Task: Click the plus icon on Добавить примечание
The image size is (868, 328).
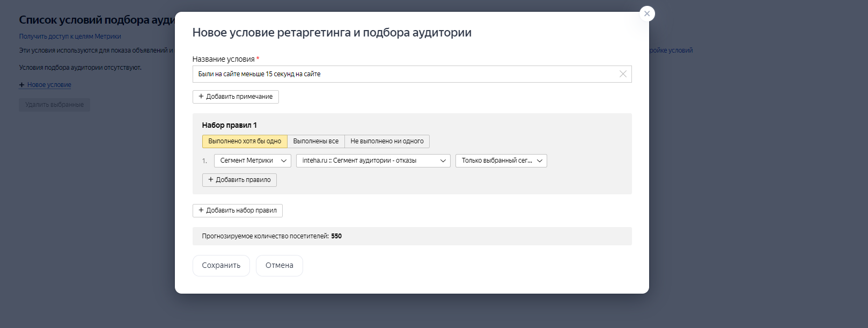Action: point(201,97)
